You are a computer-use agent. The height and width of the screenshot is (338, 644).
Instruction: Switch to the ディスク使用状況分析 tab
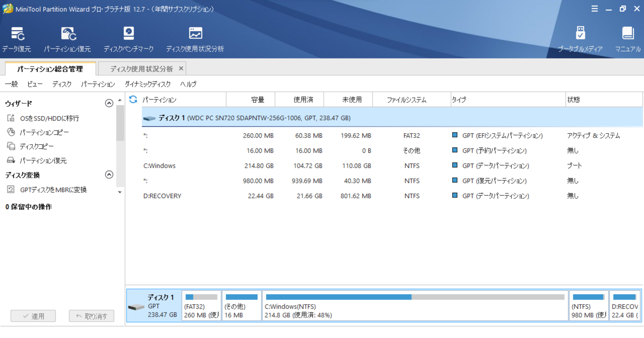click(141, 69)
